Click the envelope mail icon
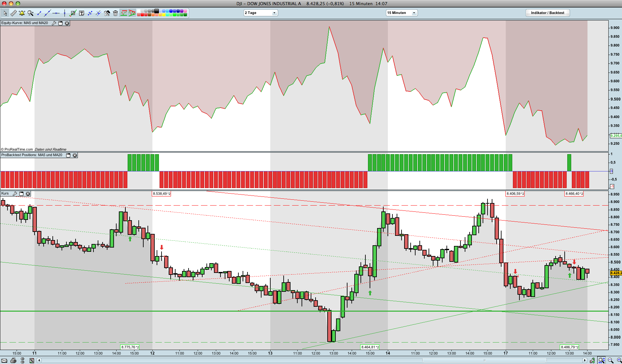 pos(4,360)
